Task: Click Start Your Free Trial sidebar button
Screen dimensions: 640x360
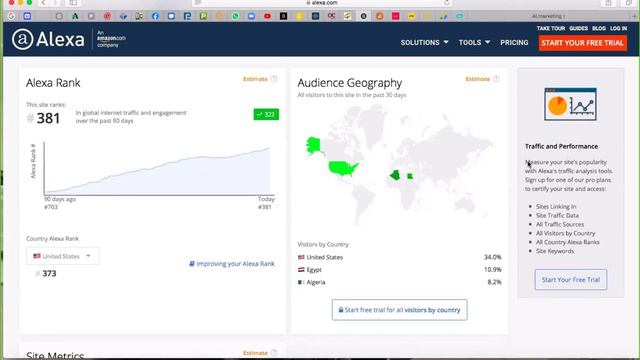Action: (x=571, y=280)
